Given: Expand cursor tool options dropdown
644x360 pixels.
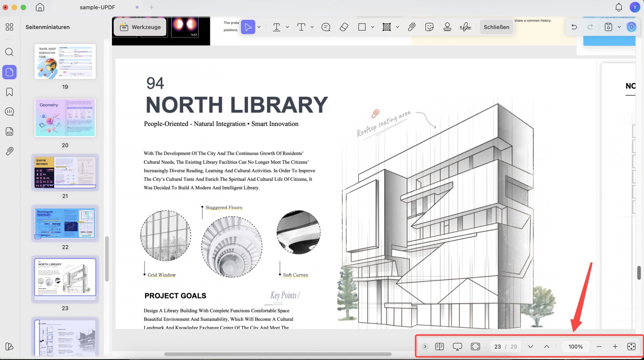Looking at the screenshot, I should [x=259, y=27].
